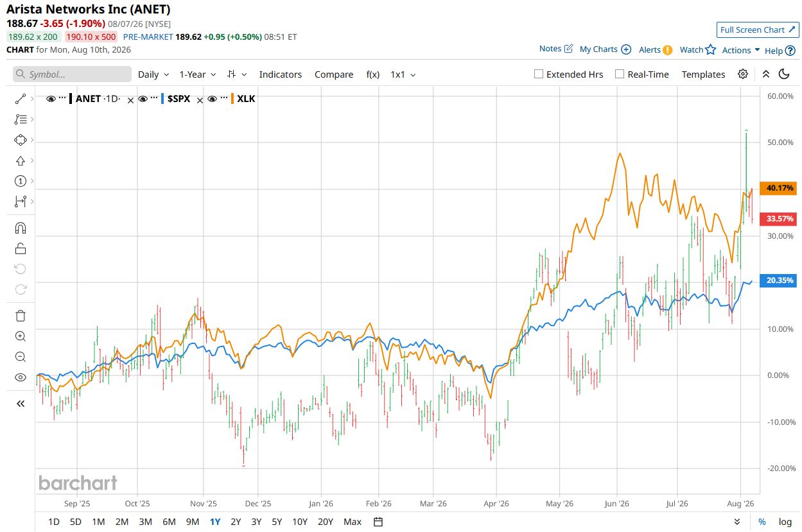Open the Indicators menu
802x532 pixels.
281,74
